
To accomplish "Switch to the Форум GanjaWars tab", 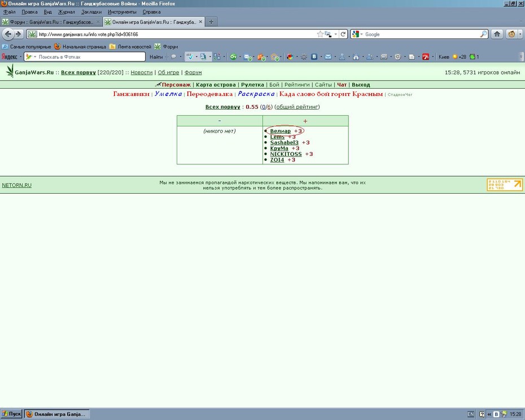I will (51, 22).
